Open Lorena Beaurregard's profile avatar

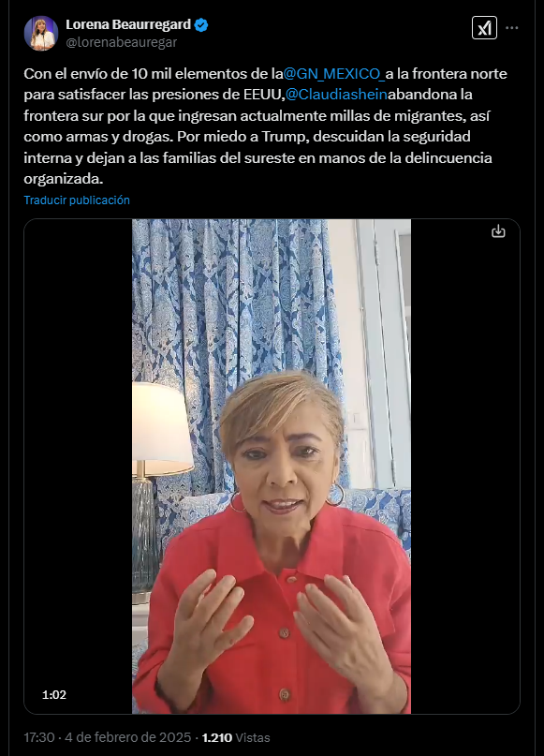tap(41, 34)
